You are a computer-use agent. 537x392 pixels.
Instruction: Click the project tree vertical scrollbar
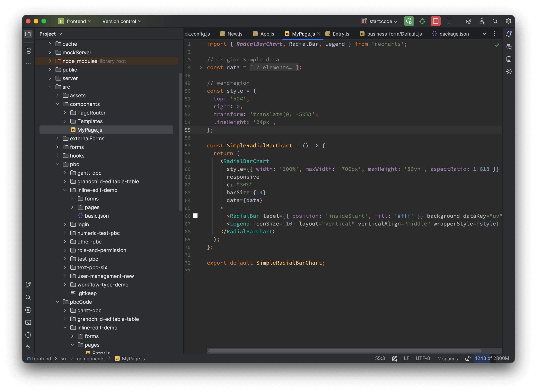point(180,142)
